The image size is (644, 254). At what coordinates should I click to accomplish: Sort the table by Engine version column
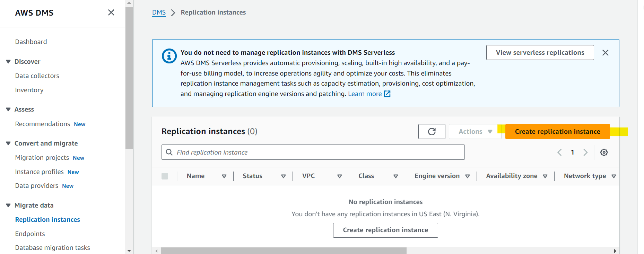[467, 176]
